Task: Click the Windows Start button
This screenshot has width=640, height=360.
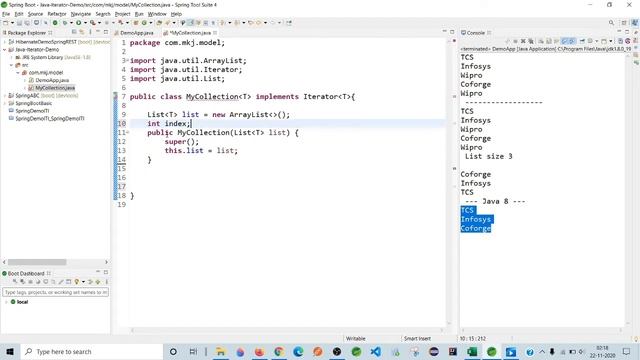Action: (10, 351)
